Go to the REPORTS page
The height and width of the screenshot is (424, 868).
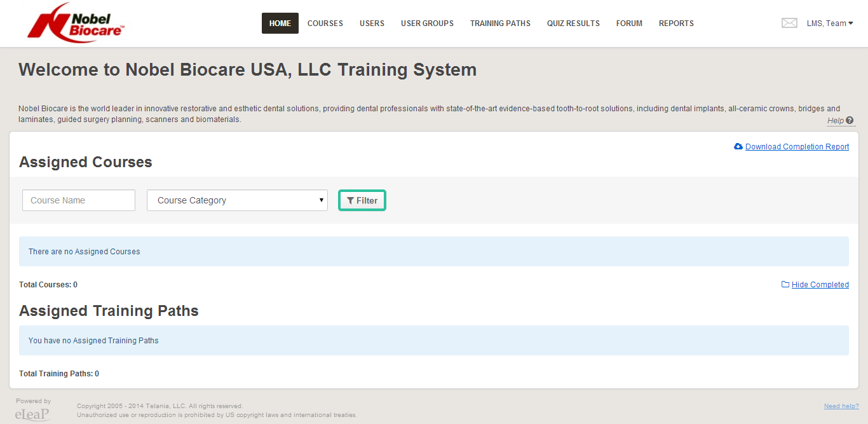coord(676,24)
